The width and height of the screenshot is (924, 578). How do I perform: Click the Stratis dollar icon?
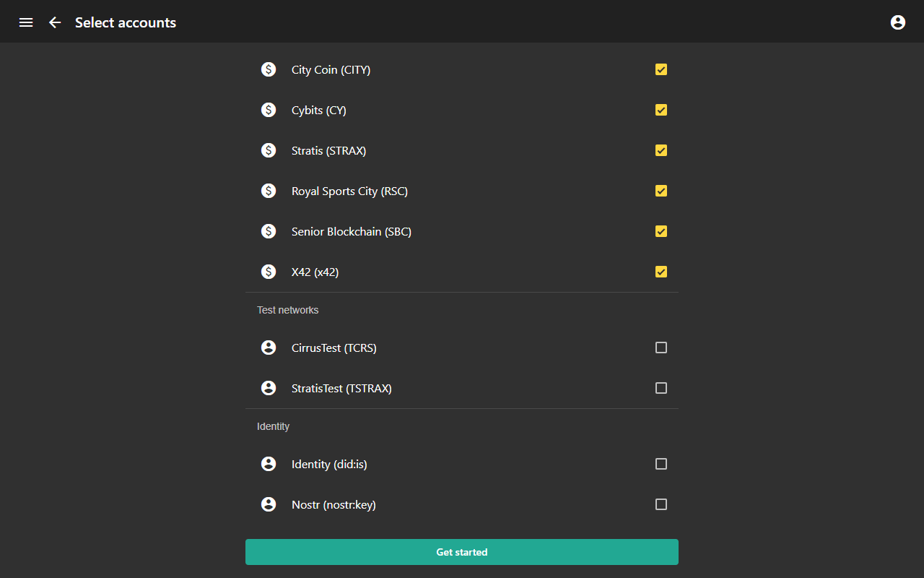tap(269, 150)
